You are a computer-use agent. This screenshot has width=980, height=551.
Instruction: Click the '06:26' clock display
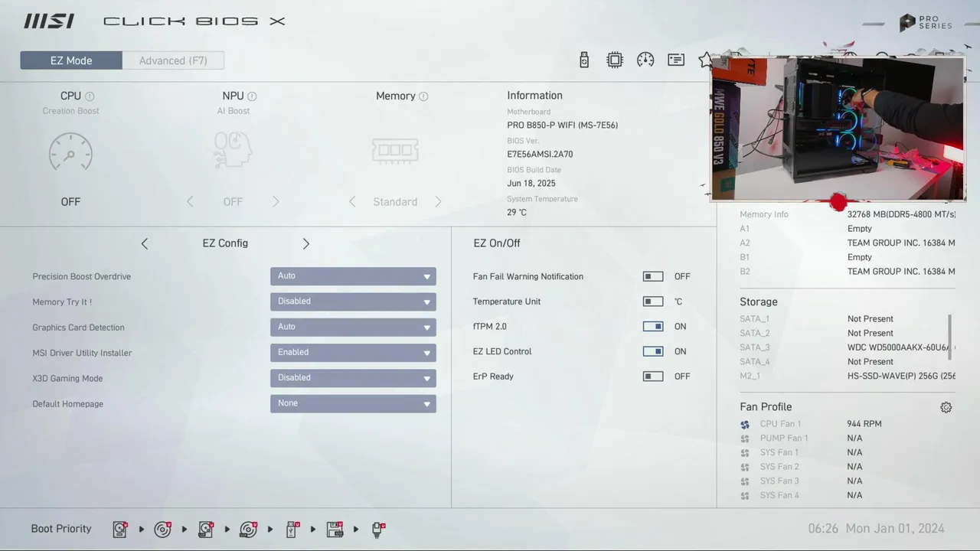coord(823,529)
